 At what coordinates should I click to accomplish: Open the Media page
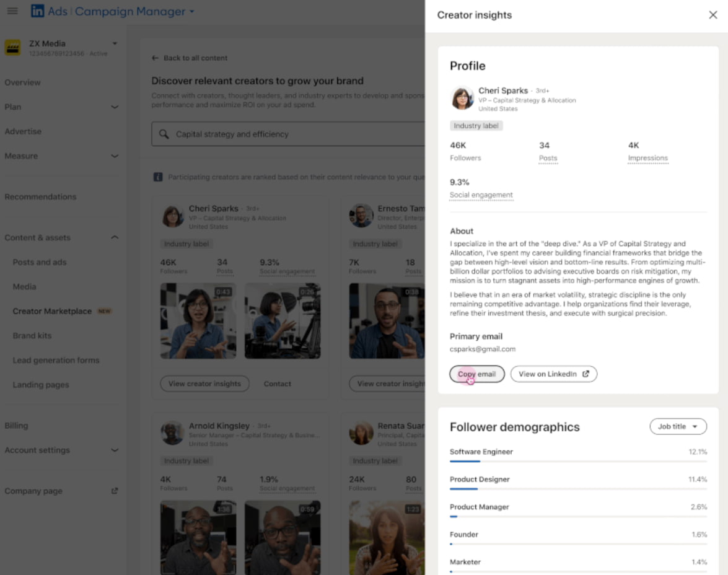[x=24, y=287]
